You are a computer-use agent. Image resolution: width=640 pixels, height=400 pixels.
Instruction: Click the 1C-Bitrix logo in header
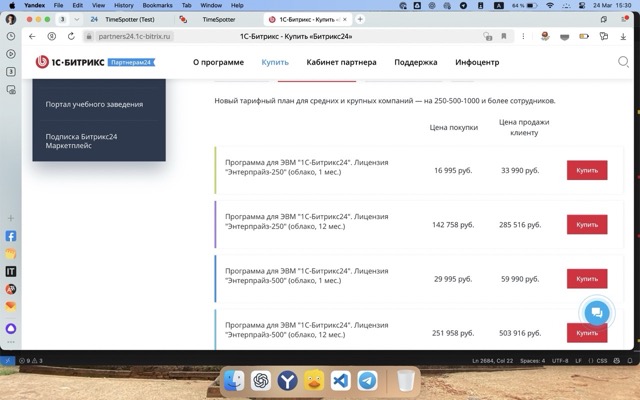95,62
